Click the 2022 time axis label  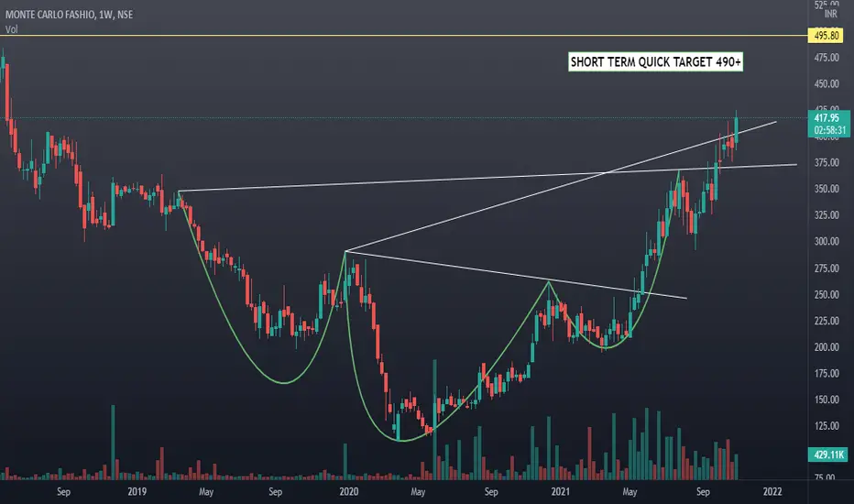pyautogui.click(x=772, y=491)
